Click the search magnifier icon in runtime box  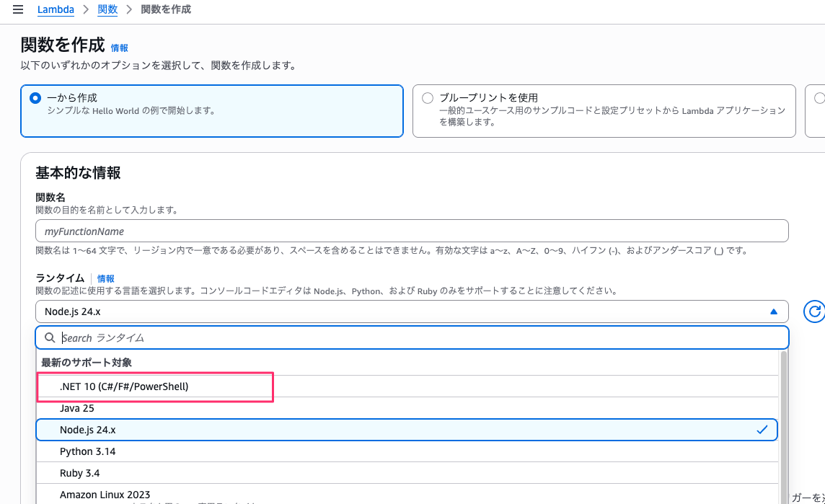[50, 337]
